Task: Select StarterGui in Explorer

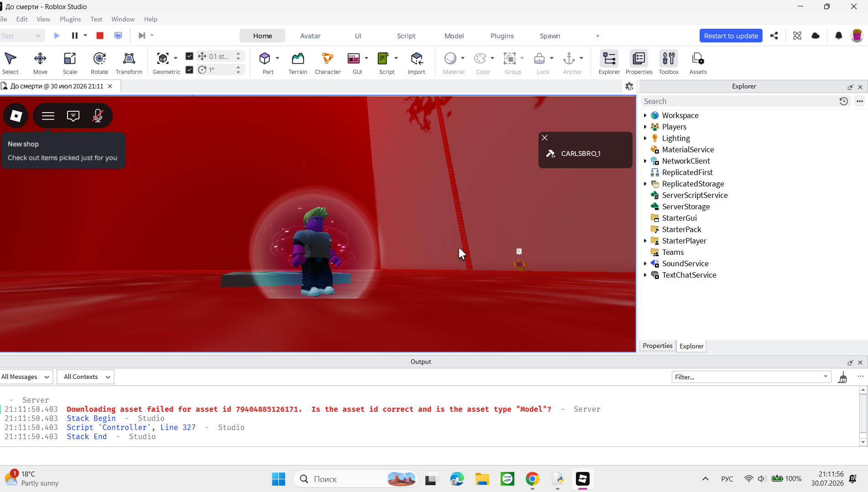Action: [x=679, y=218]
